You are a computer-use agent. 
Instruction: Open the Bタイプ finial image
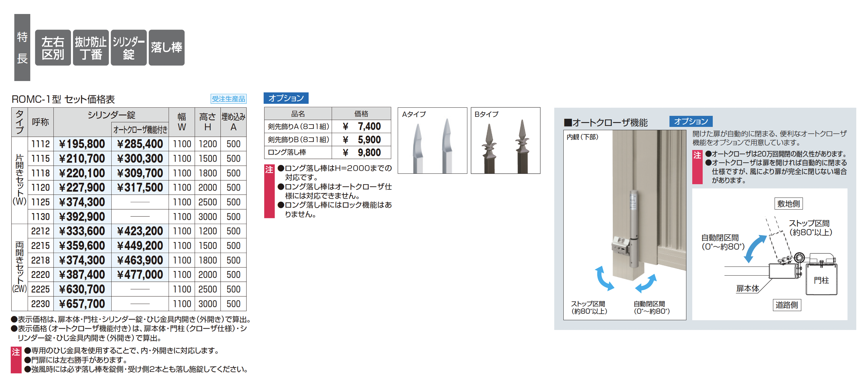point(505,141)
